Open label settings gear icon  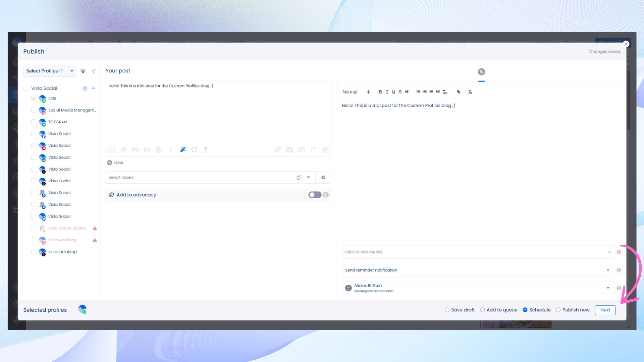(x=323, y=177)
